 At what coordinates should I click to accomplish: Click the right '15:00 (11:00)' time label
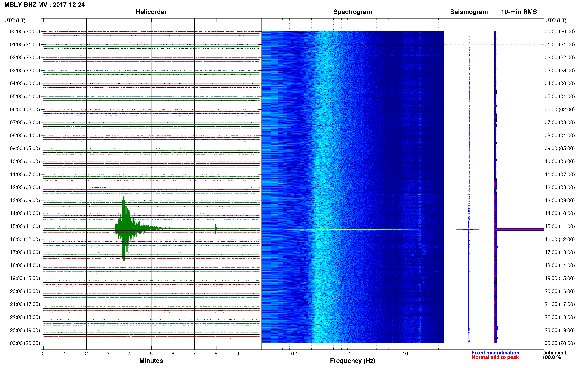click(x=560, y=226)
